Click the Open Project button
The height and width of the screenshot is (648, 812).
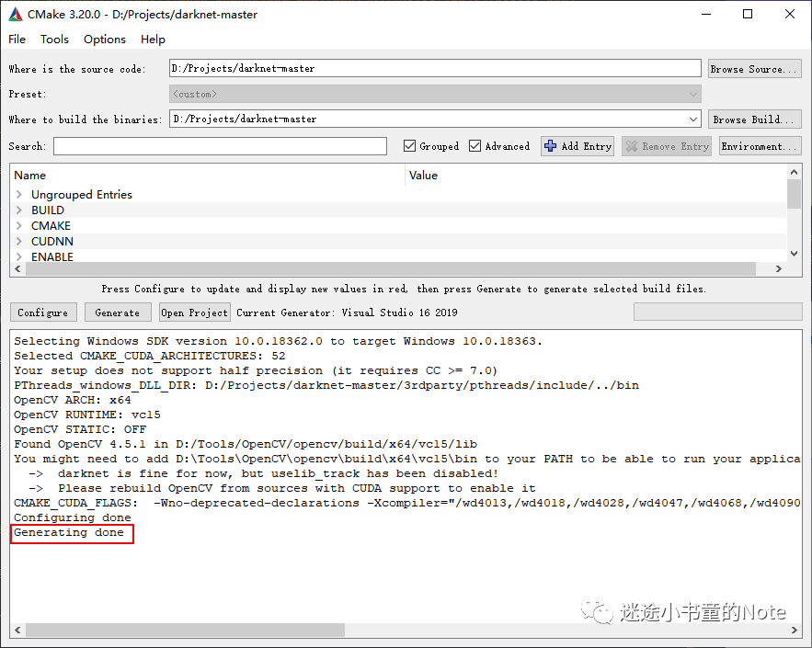(195, 313)
